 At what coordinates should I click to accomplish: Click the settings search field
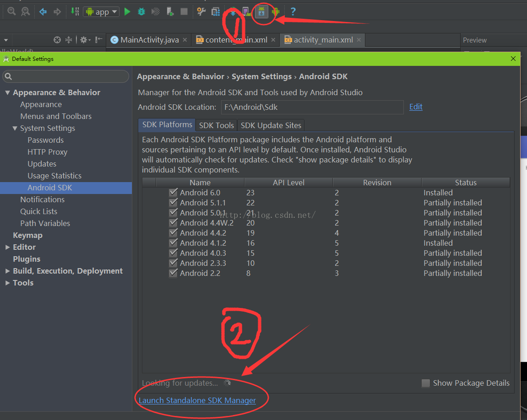pyautogui.click(x=66, y=76)
